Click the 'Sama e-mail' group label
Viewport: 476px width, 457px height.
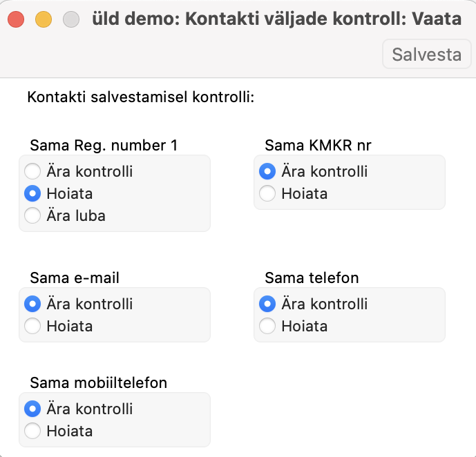[75, 278]
